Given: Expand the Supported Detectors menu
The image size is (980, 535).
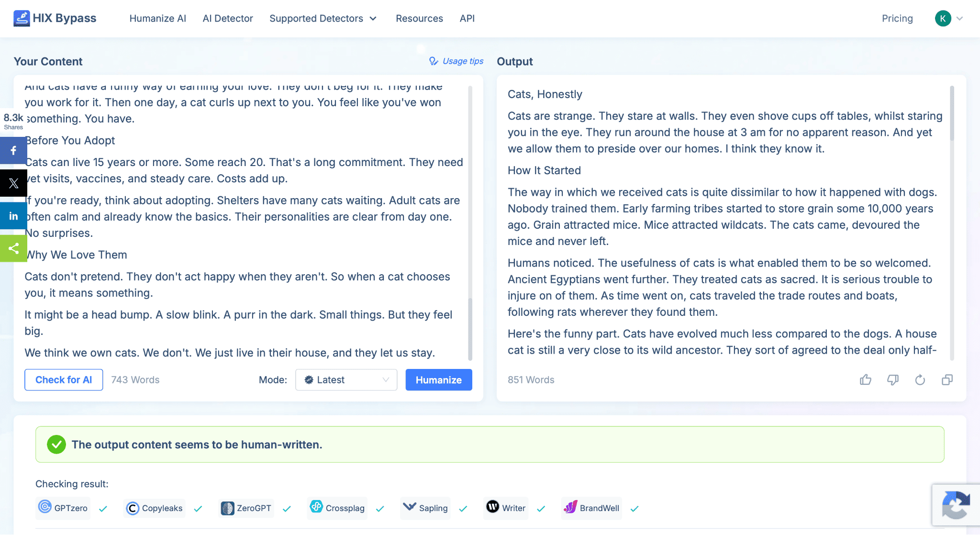Looking at the screenshot, I should 323,18.
